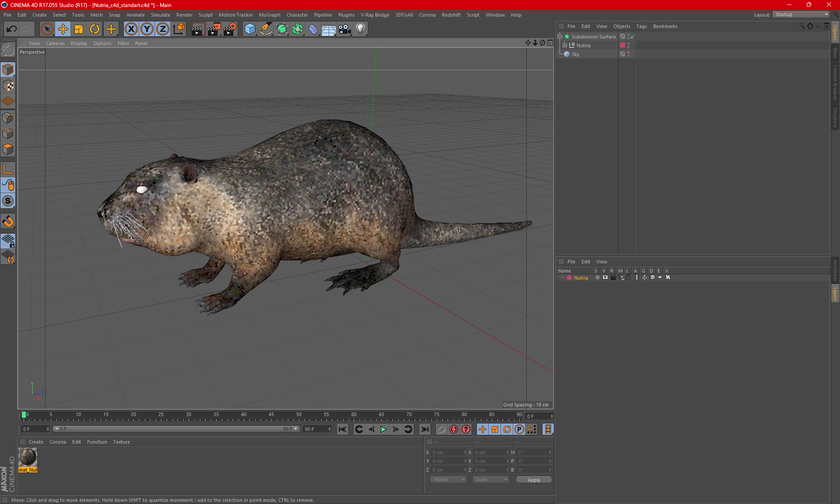
Task: Enable Points mode in left sidebar
Action: coord(8,118)
